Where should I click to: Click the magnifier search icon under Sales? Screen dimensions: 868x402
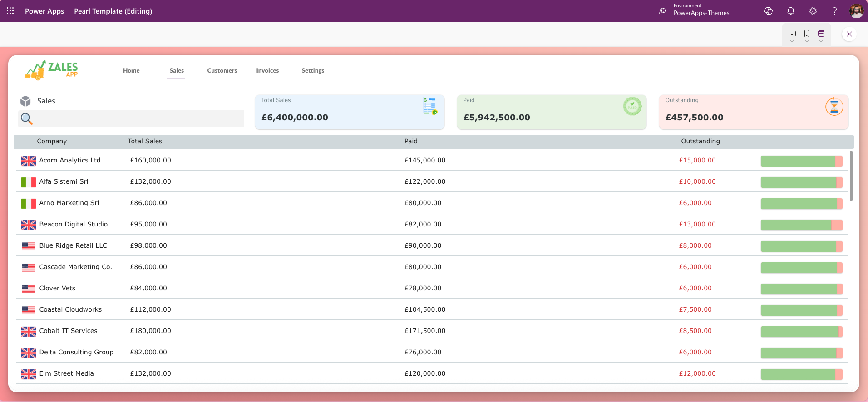(26, 119)
